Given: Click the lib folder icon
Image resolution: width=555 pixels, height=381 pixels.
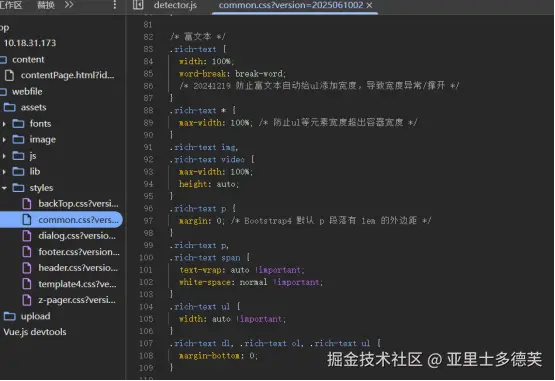Looking at the screenshot, I should pos(18,172).
